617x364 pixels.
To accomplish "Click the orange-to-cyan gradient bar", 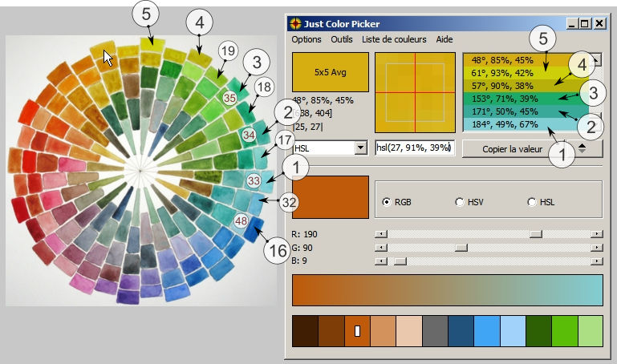I will (x=448, y=290).
